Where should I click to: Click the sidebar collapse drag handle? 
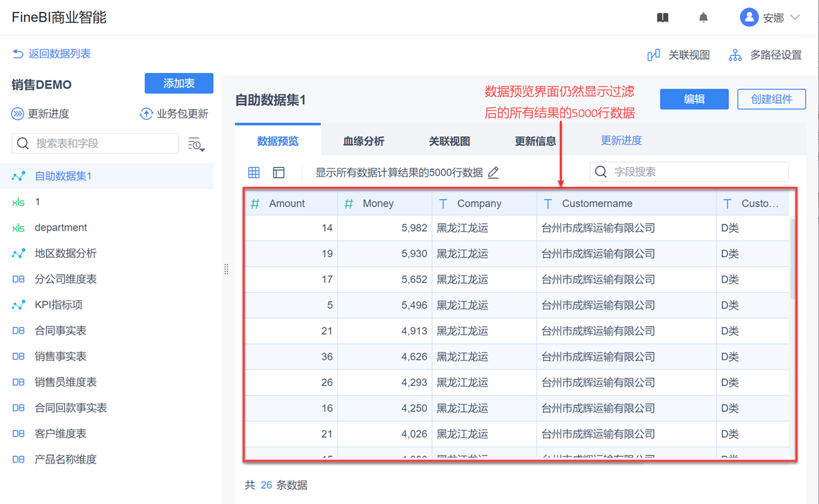coord(226,269)
